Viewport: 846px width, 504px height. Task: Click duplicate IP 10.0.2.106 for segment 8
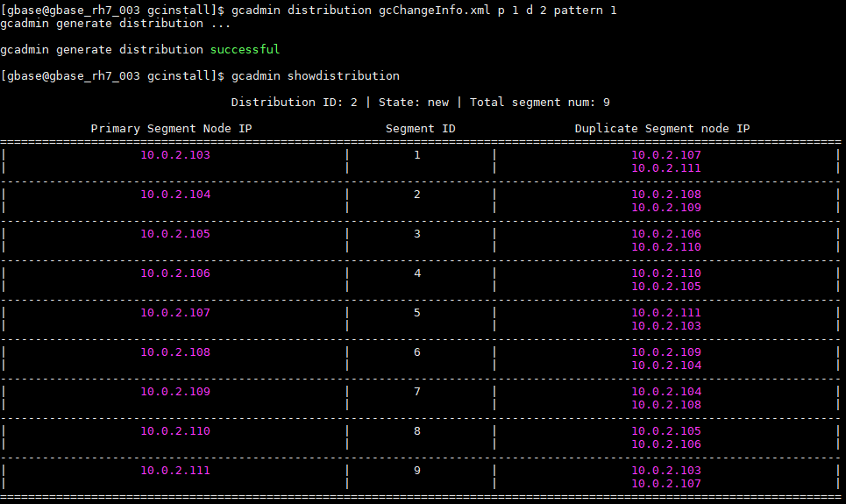[x=666, y=444]
